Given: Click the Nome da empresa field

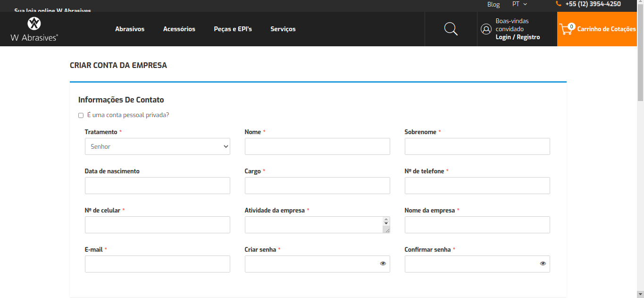Looking at the screenshot, I should point(477,225).
